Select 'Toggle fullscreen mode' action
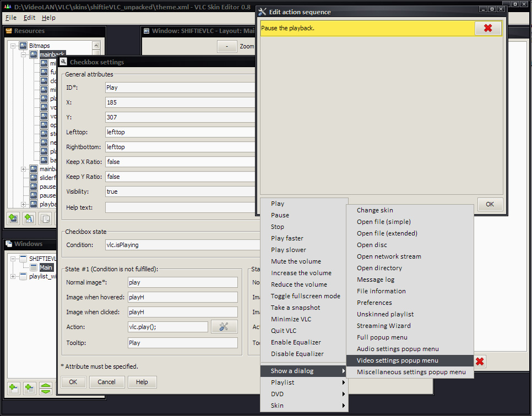 (x=305, y=296)
